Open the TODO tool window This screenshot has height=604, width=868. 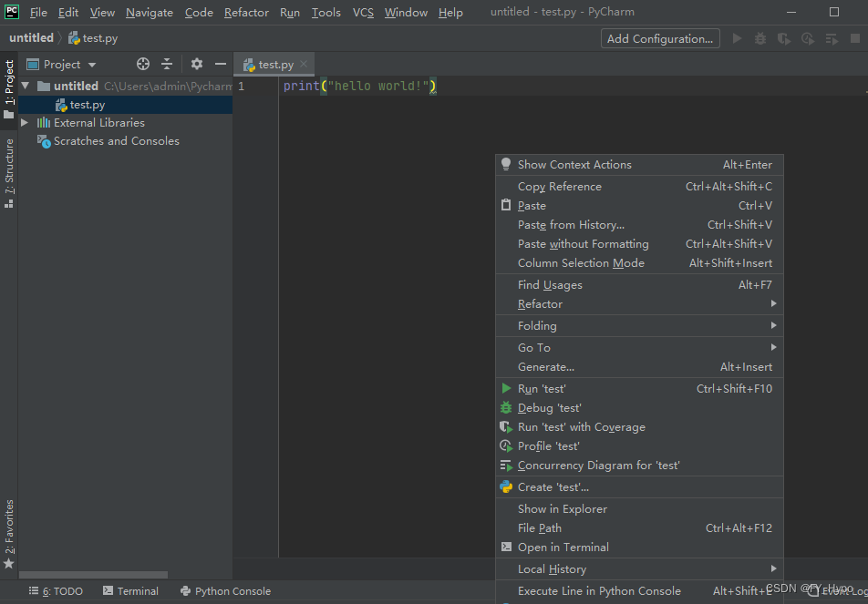point(55,590)
